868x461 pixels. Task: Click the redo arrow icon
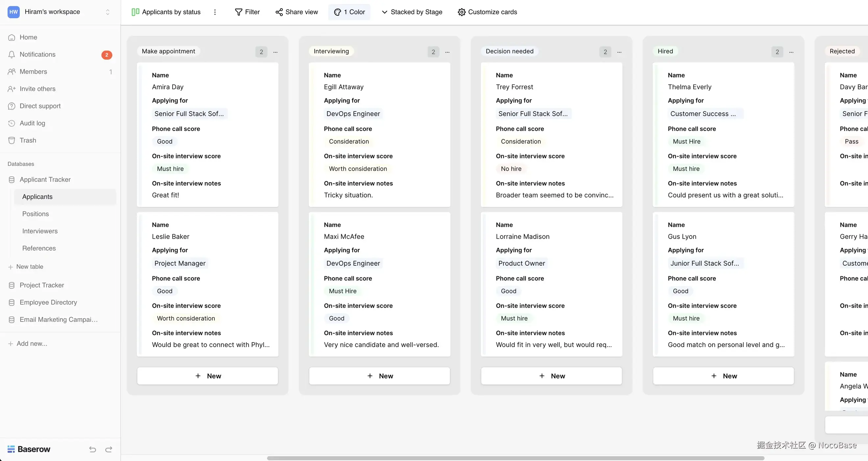pyautogui.click(x=108, y=449)
